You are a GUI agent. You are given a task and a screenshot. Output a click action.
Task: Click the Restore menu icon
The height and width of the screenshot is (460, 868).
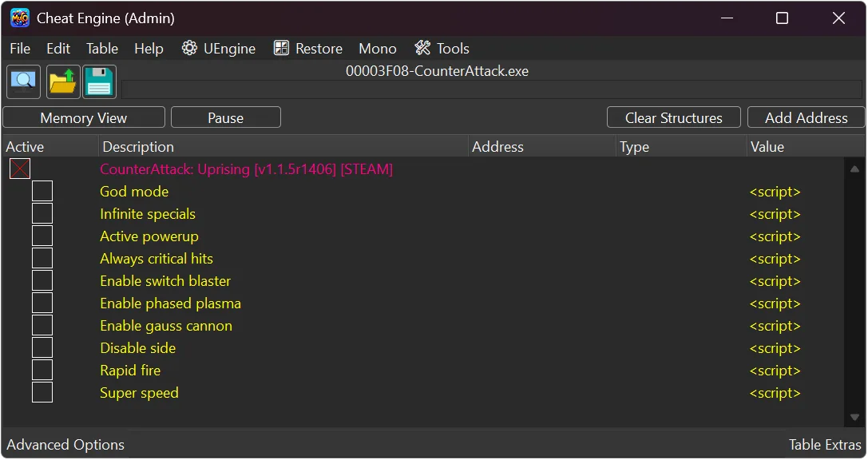pos(281,49)
